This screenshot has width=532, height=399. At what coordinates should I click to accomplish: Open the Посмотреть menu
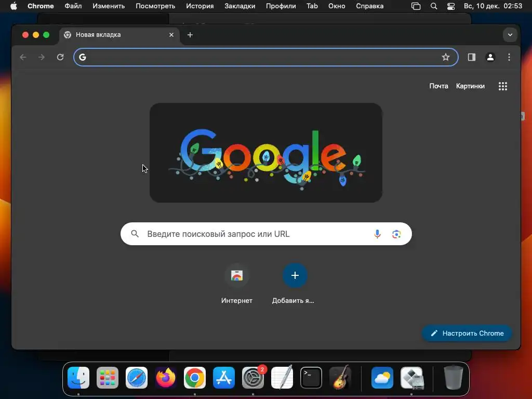click(x=155, y=6)
